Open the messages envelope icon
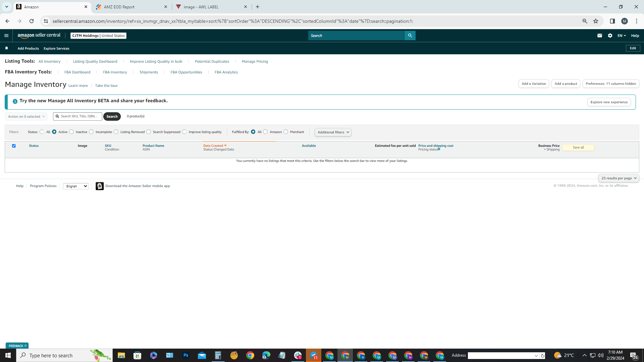644x362 pixels. pos(600,36)
